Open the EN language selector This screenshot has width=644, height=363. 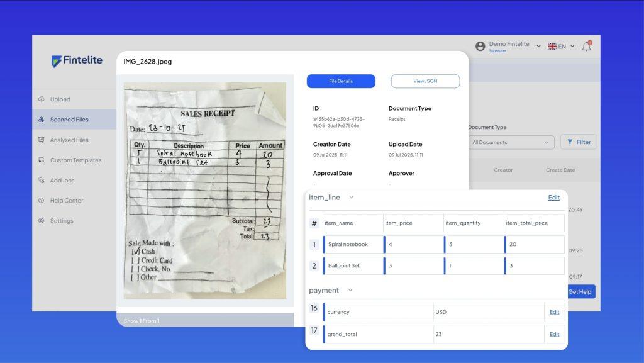tap(561, 47)
